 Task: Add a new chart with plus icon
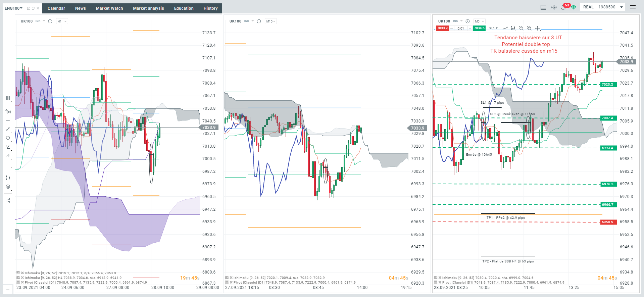[x=8, y=290]
